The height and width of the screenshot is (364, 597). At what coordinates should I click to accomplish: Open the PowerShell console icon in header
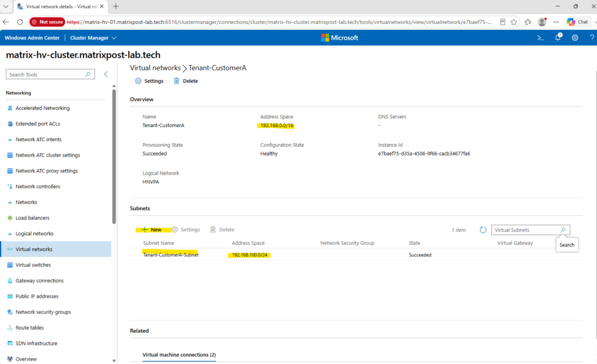(x=540, y=38)
